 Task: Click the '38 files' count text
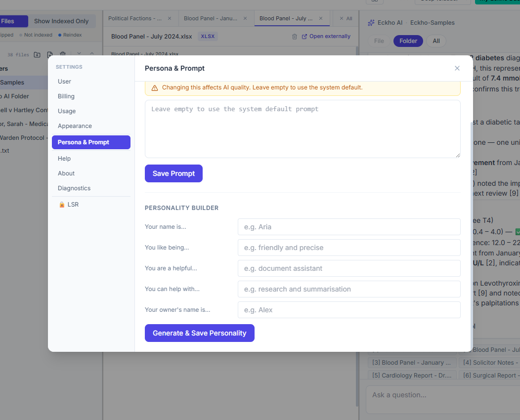point(18,55)
